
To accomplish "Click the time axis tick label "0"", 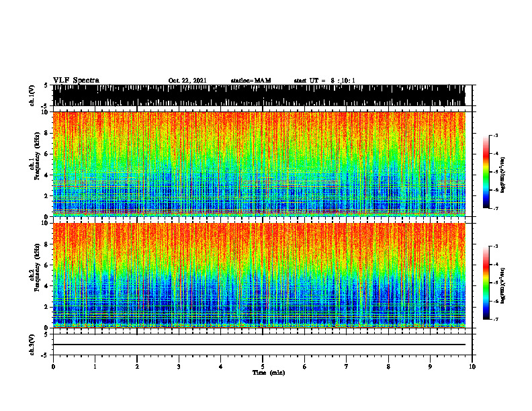I will [x=53, y=367].
